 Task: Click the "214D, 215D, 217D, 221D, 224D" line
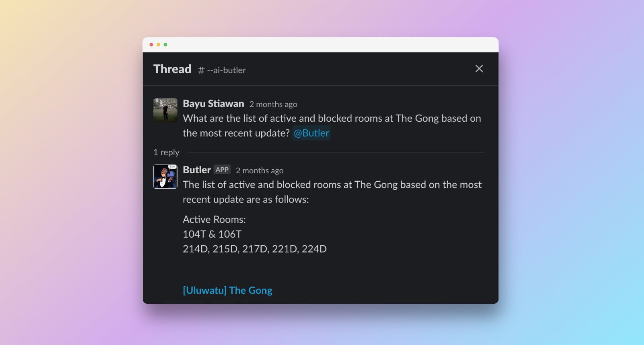pyautogui.click(x=254, y=249)
